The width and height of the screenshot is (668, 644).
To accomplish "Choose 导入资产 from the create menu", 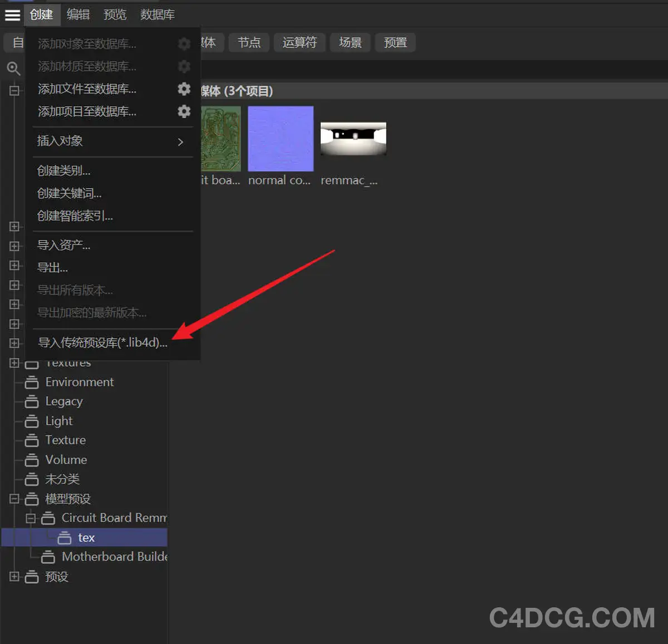I will pyautogui.click(x=63, y=245).
